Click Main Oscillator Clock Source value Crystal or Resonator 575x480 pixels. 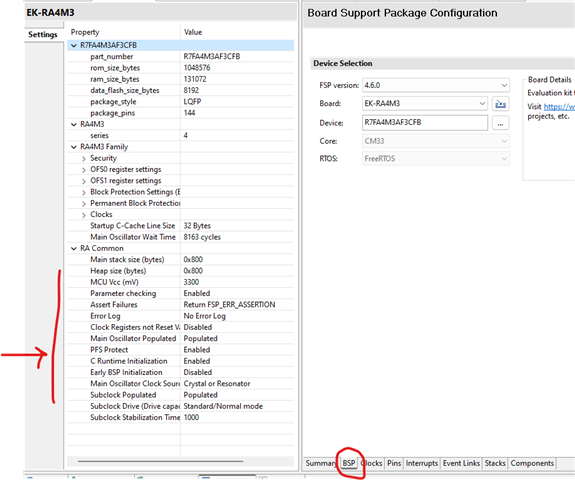pos(217,384)
